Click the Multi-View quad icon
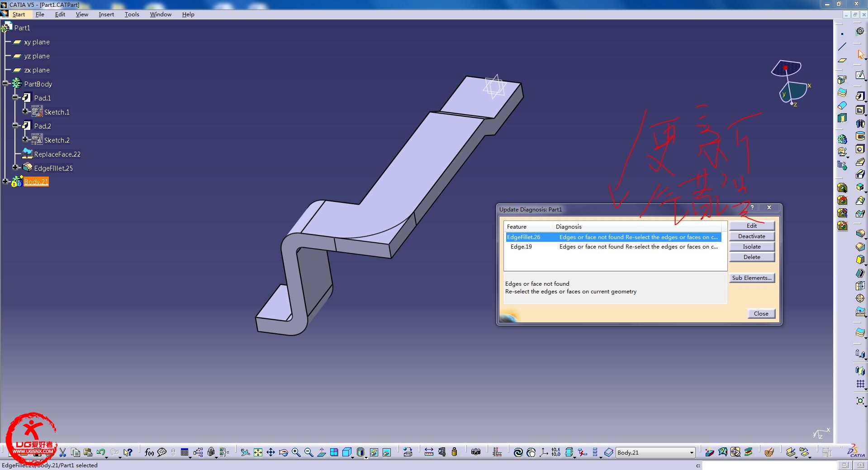This screenshot has width=868, height=470. (334, 452)
